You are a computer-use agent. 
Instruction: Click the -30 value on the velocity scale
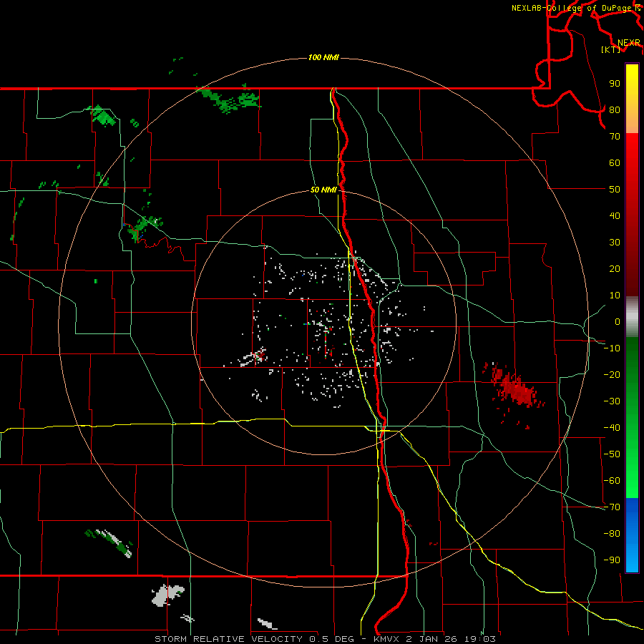pyautogui.click(x=612, y=401)
